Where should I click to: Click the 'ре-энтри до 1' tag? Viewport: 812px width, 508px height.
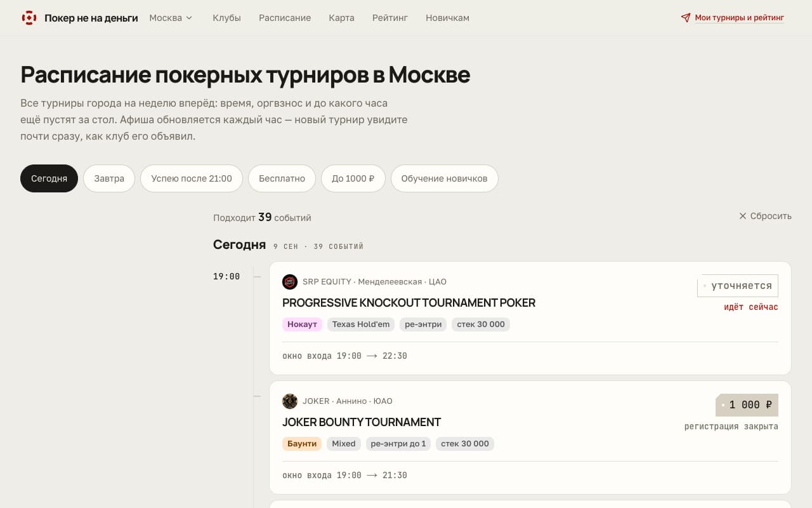(398, 444)
